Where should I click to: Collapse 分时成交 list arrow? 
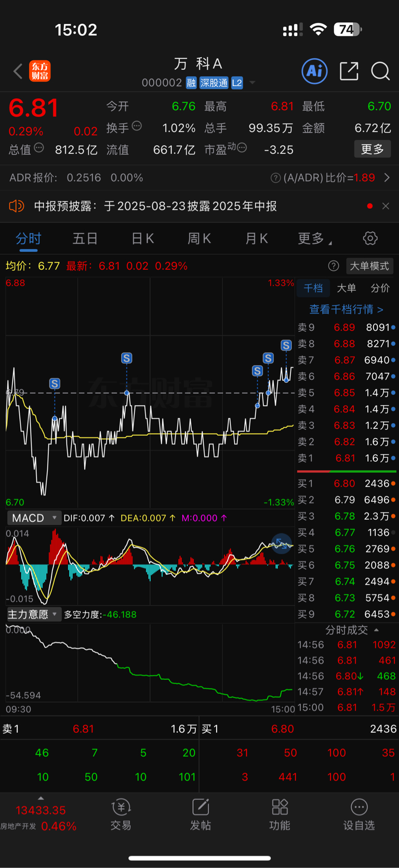[x=377, y=630]
